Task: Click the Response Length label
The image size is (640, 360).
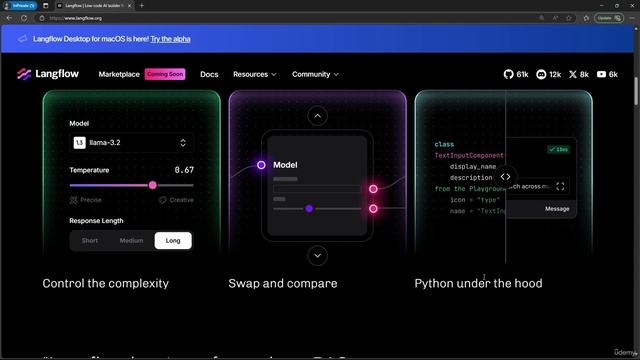Action: [x=96, y=220]
